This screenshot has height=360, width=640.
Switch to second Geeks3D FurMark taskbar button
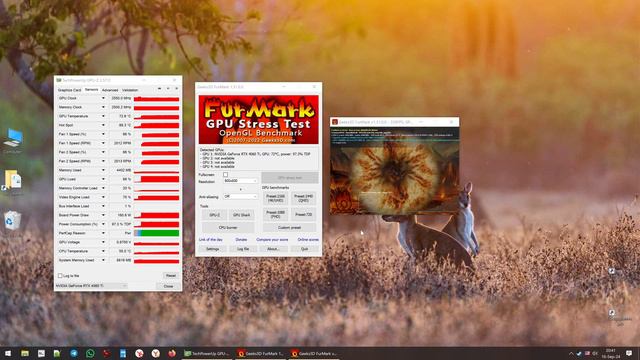(315, 353)
